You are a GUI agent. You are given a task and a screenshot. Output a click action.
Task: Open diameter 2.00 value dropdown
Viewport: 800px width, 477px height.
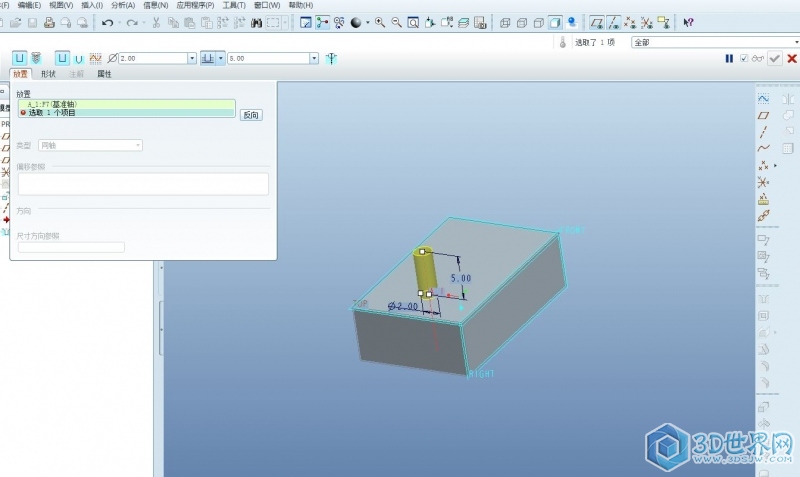[x=192, y=58]
